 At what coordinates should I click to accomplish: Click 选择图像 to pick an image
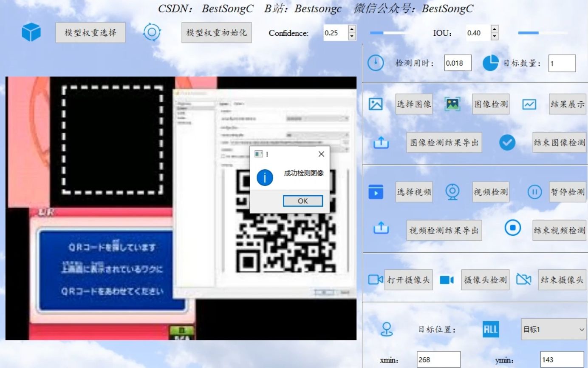tap(414, 104)
